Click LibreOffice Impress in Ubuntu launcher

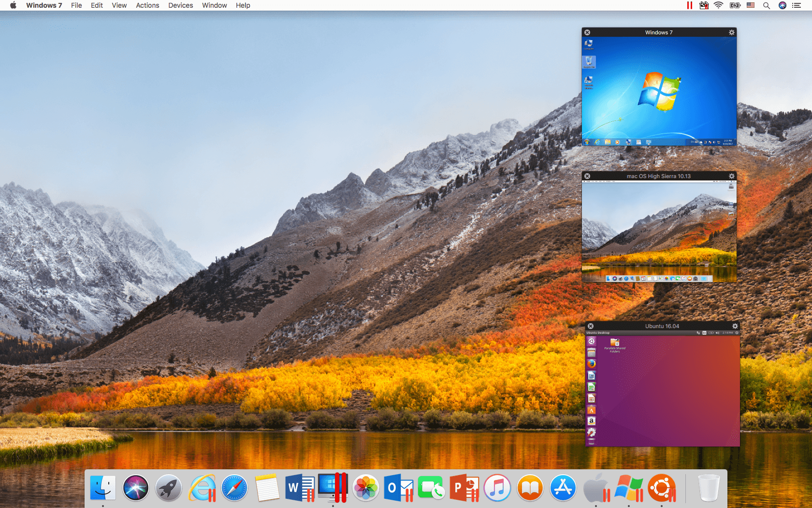(x=591, y=398)
